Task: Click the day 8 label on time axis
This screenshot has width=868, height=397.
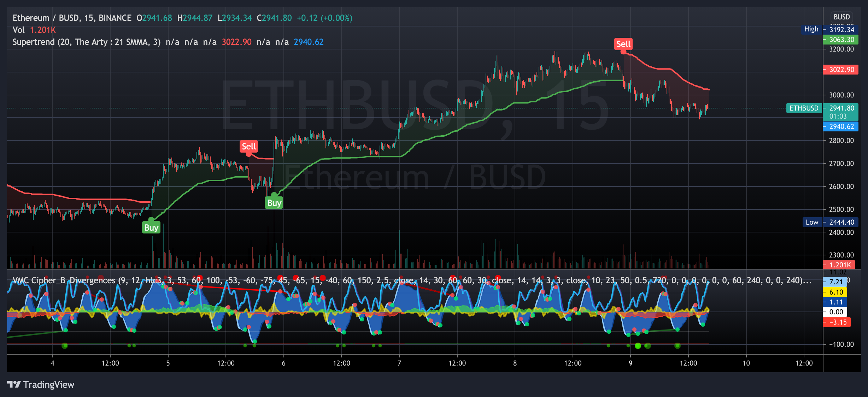Action: pos(515,363)
